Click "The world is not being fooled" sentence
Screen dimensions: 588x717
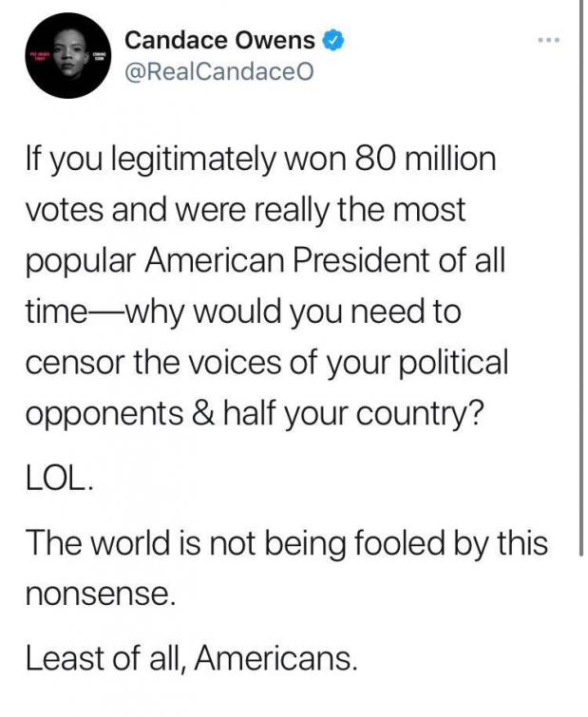pyautogui.click(x=235, y=544)
